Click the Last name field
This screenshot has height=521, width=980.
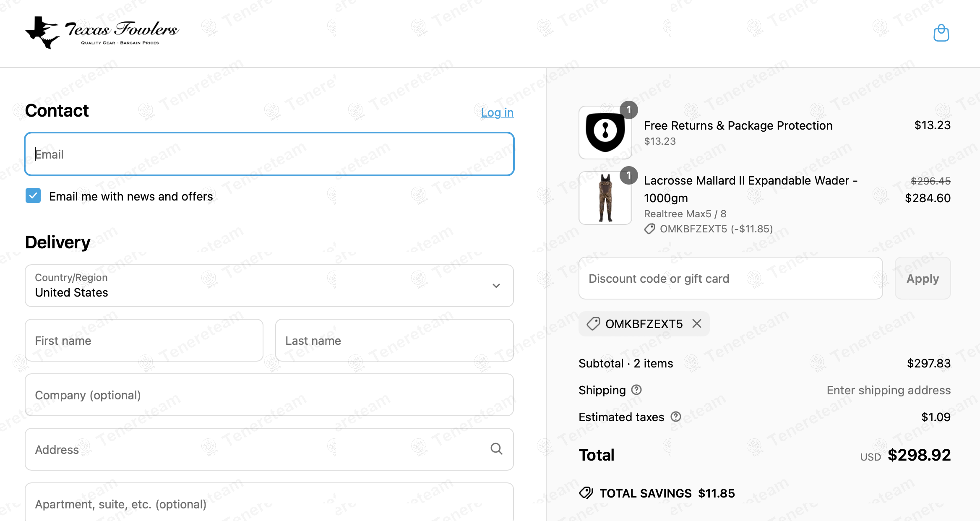(x=394, y=340)
